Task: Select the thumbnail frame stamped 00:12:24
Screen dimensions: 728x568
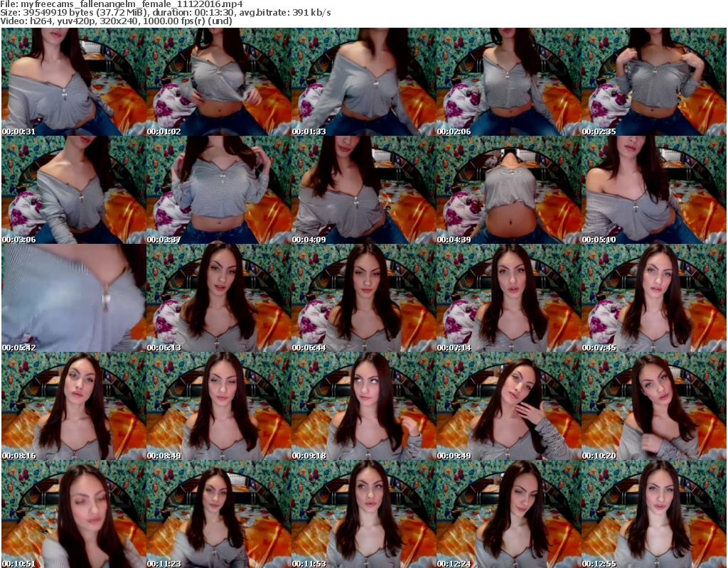Action: point(508,514)
